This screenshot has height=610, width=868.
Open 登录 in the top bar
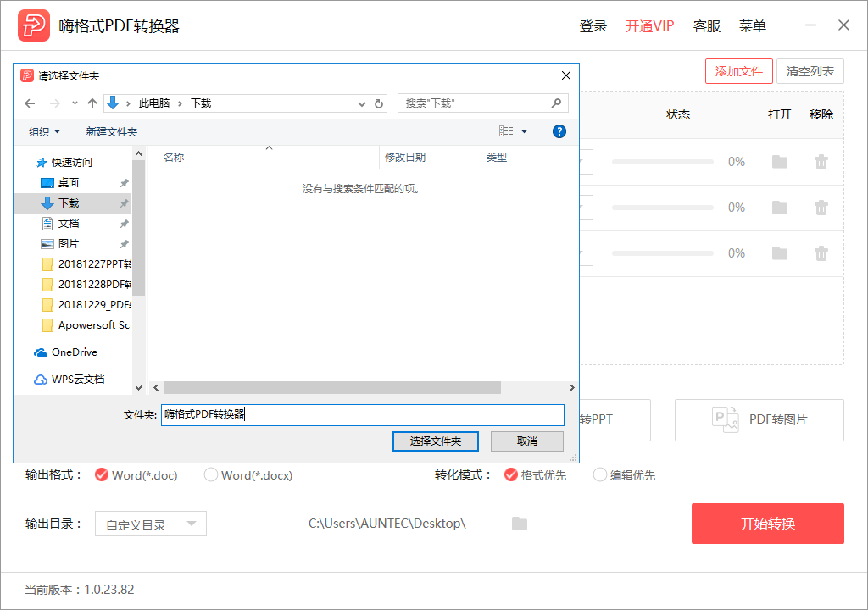point(593,26)
